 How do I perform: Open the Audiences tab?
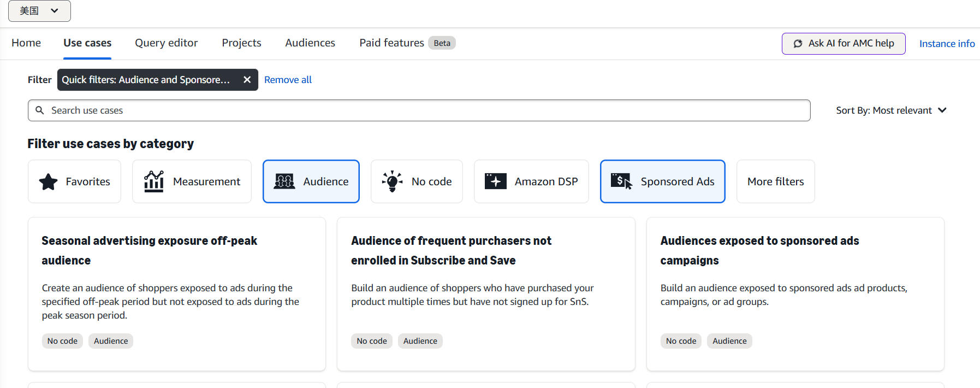pyautogui.click(x=310, y=43)
